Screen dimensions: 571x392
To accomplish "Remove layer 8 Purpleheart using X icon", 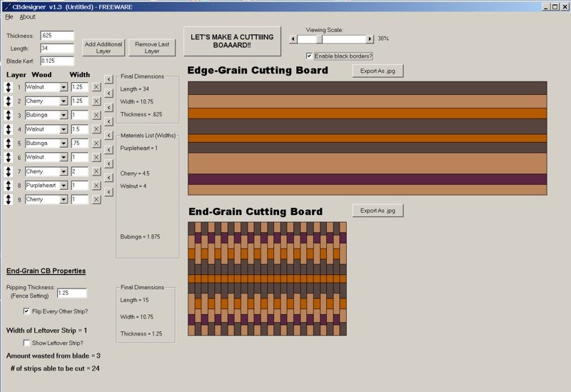I will 96,186.
